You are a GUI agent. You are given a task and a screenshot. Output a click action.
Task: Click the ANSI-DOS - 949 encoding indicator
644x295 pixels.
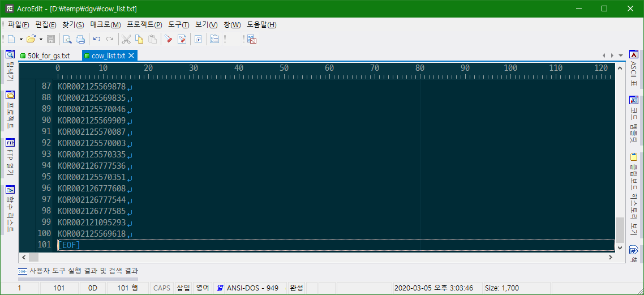pyautogui.click(x=252, y=288)
